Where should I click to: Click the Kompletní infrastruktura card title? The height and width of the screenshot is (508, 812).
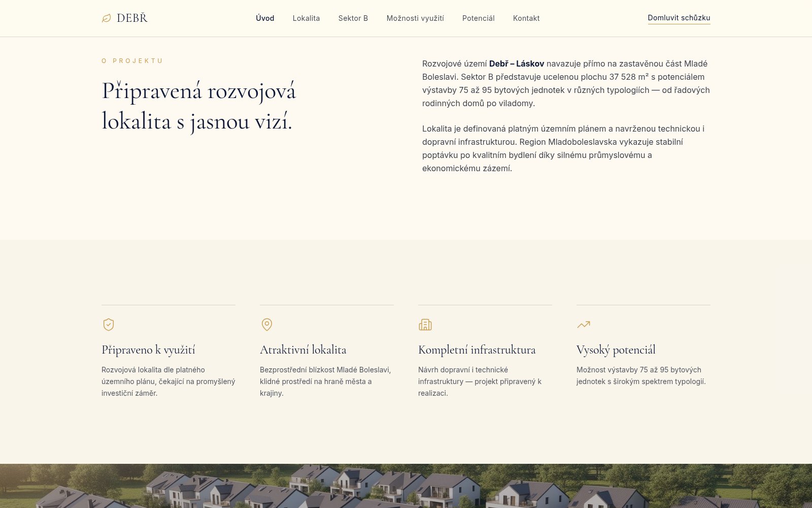[477, 350]
